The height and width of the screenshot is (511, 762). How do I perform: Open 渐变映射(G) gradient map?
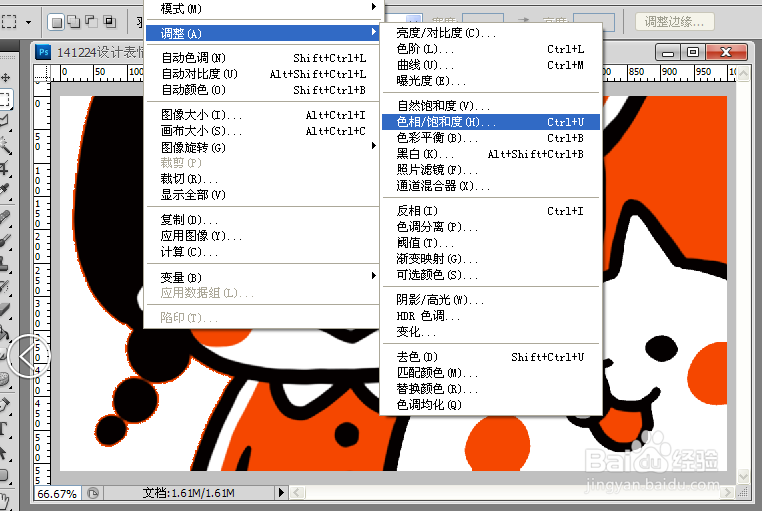(x=491, y=259)
